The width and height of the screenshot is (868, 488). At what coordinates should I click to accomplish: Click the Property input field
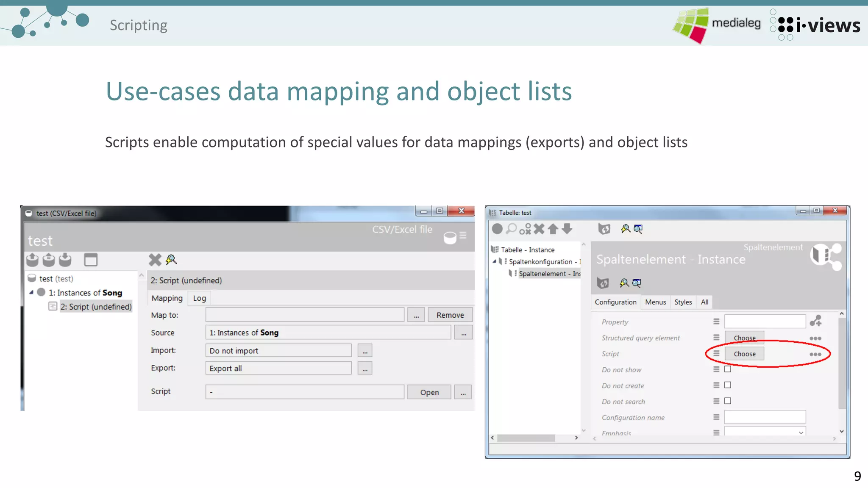765,321
